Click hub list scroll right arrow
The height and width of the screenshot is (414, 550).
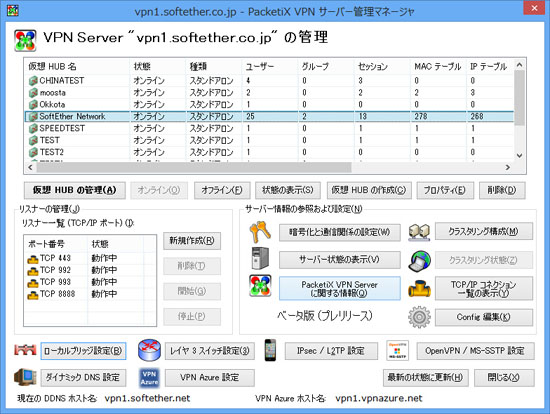508,167
